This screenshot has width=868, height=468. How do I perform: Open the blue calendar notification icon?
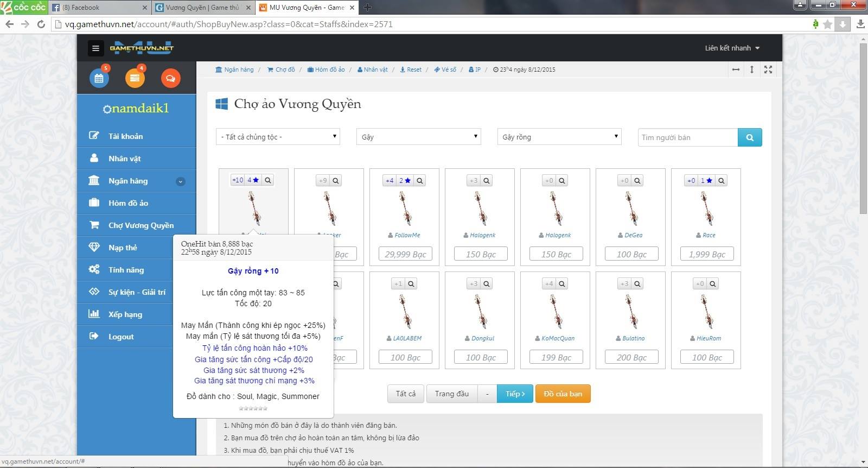tap(99, 78)
